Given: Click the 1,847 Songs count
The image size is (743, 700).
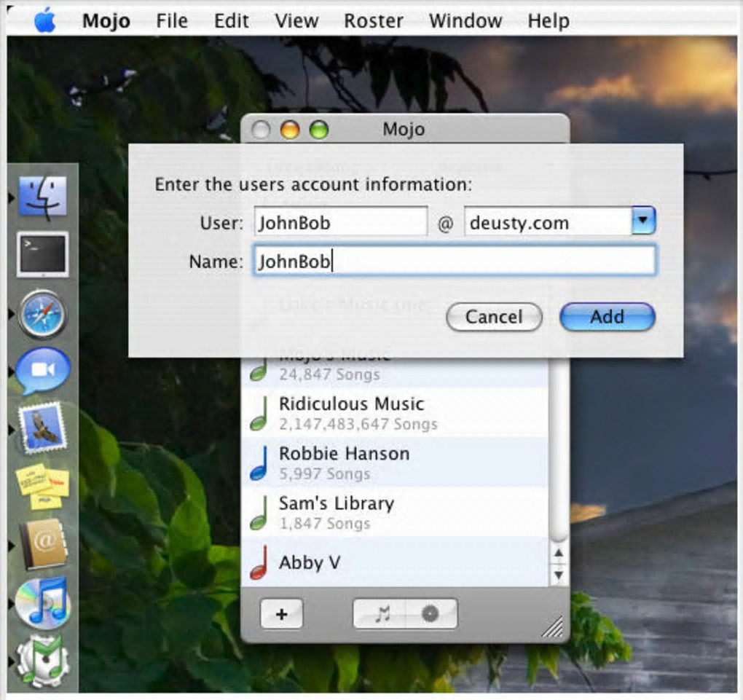Looking at the screenshot, I should click(325, 524).
